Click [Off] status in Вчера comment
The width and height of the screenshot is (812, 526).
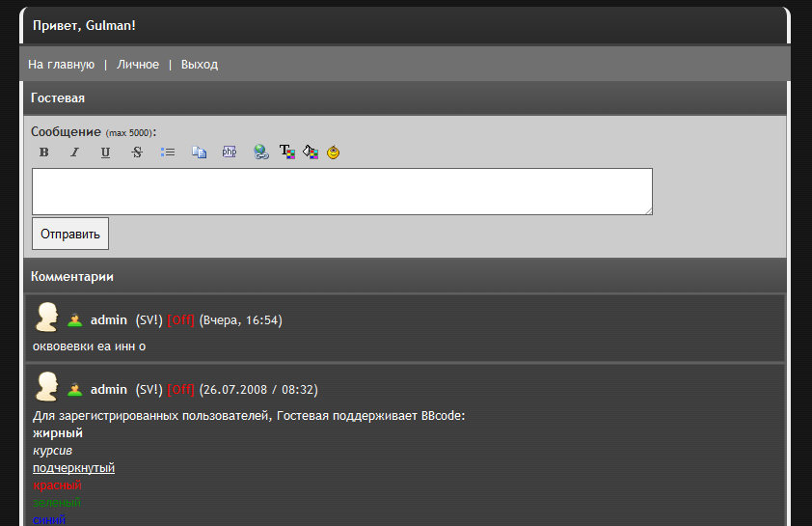pyautogui.click(x=180, y=320)
